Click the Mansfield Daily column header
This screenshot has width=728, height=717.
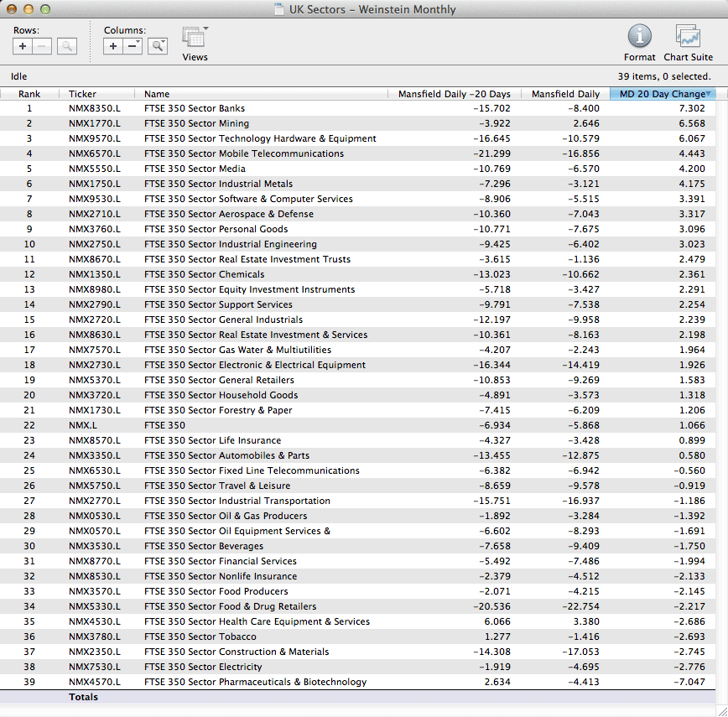[565, 94]
